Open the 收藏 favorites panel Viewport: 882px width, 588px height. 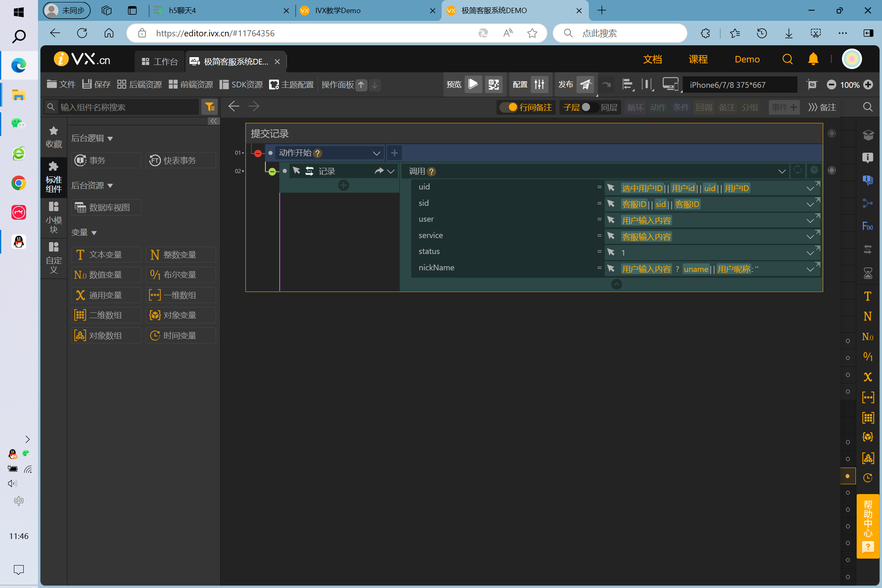tap(53, 138)
